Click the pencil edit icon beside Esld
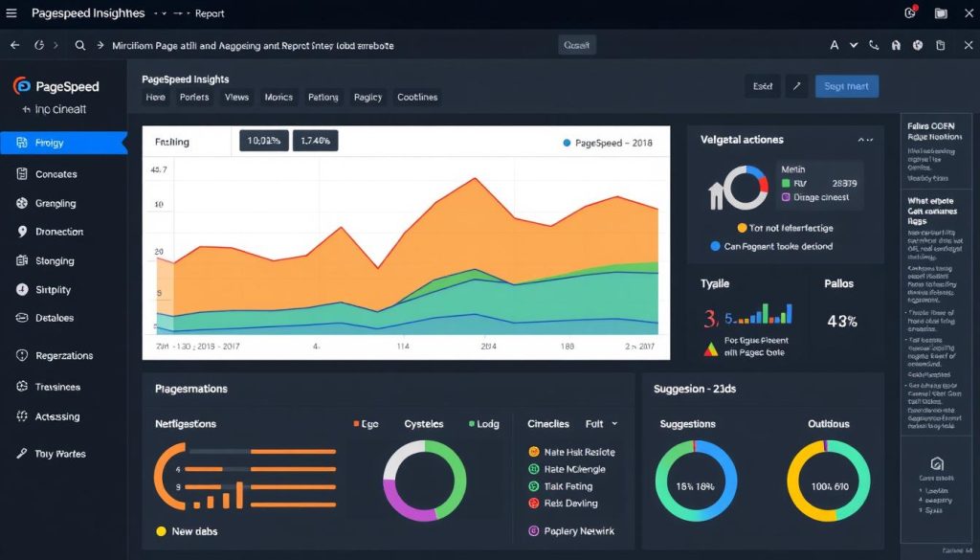 pos(796,86)
